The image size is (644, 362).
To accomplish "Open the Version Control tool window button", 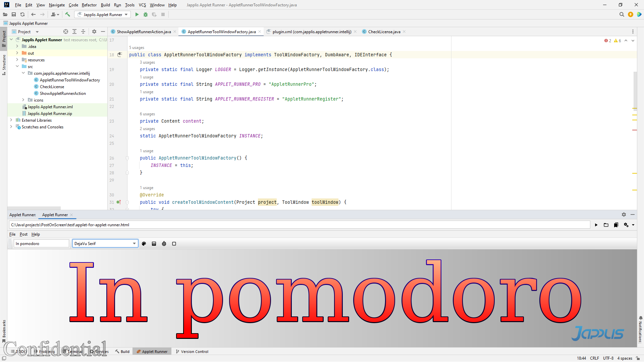I will pyautogui.click(x=192, y=352).
